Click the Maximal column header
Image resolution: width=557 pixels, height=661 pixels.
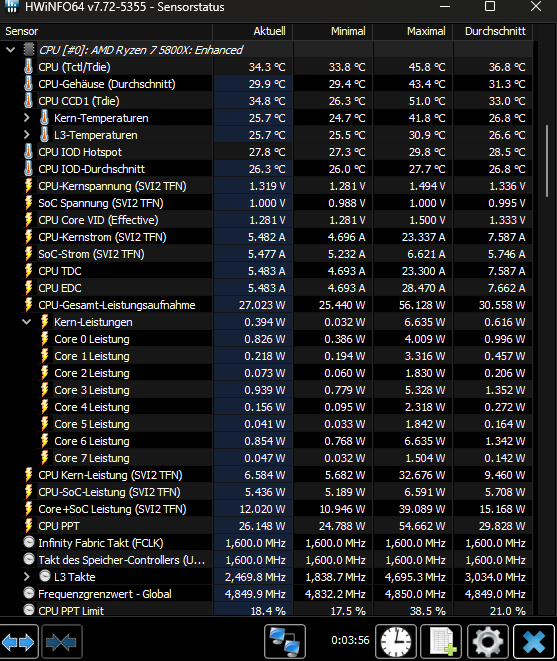click(412, 31)
